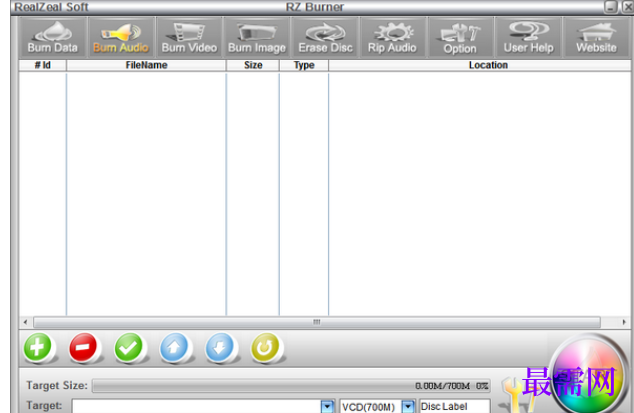634x413 pixels.
Task: Click the horizontal scrollbar thumb
Action: (317, 322)
